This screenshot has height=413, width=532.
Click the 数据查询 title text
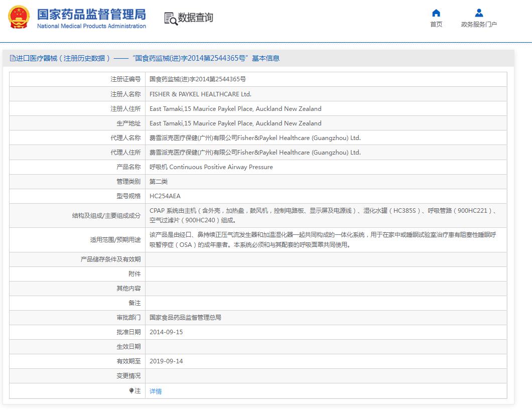pos(196,18)
